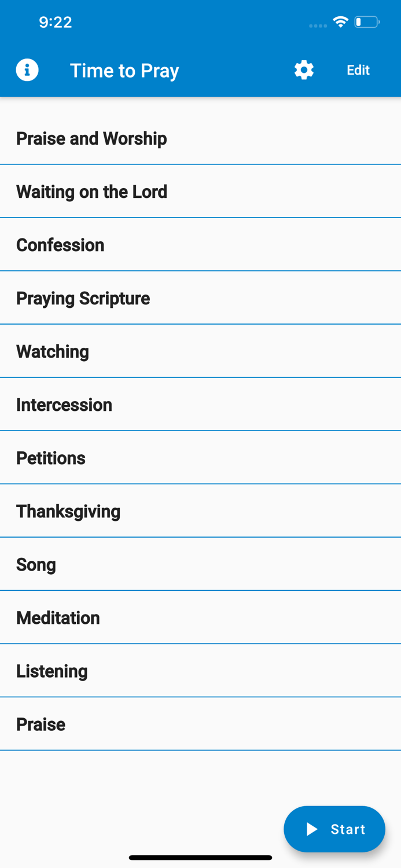Open the Settings gear icon
This screenshot has width=401, height=868.
(304, 69)
